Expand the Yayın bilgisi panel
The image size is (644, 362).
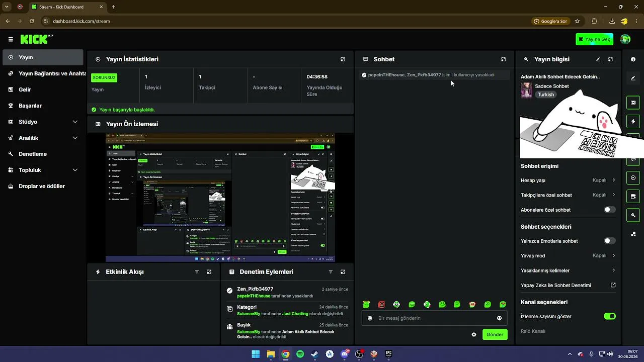click(610, 59)
